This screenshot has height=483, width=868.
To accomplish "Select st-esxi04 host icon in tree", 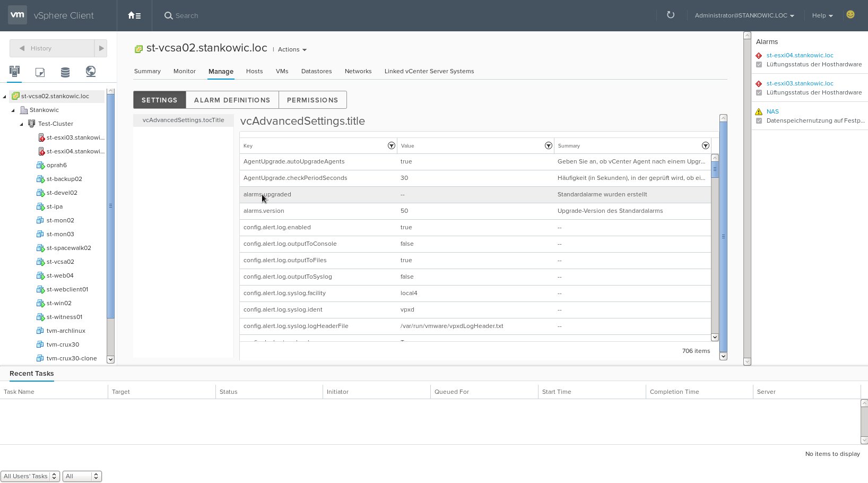I will click(41, 151).
